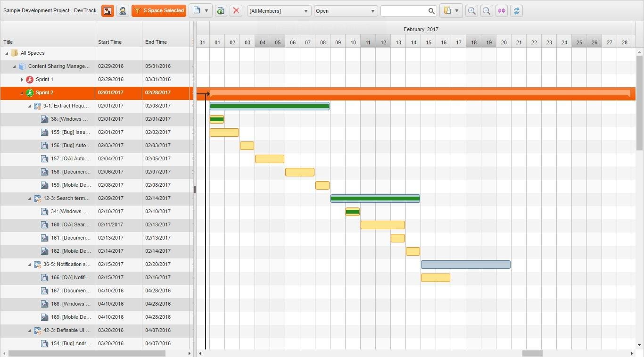Click the 12-3 story Gantt bar
The image size is (644, 357).
375,199
